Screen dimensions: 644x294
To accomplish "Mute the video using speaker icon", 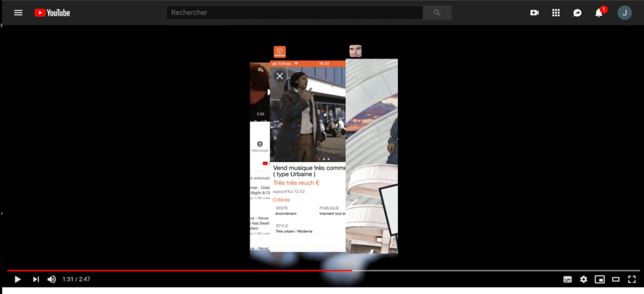I will [x=52, y=279].
